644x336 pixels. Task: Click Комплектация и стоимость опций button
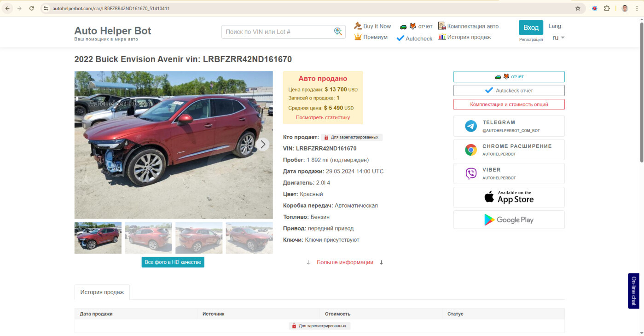(x=509, y=104)
